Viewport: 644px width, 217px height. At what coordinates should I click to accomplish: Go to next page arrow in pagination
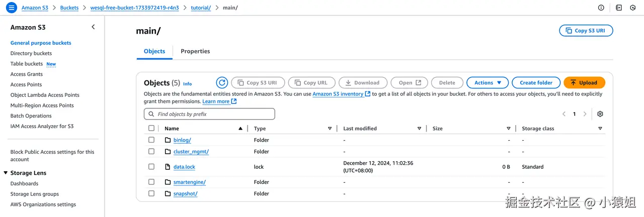point(585,114)
